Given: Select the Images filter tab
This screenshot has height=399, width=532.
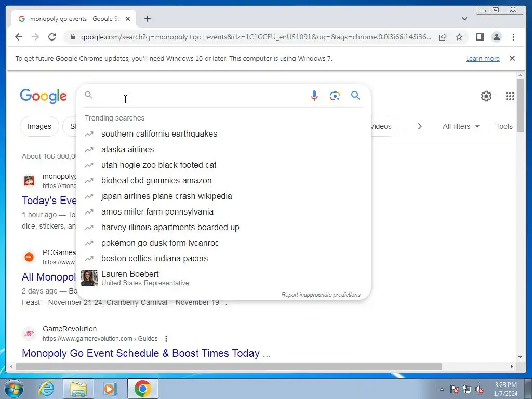Looking at the screenshot, I should point(39,126).
